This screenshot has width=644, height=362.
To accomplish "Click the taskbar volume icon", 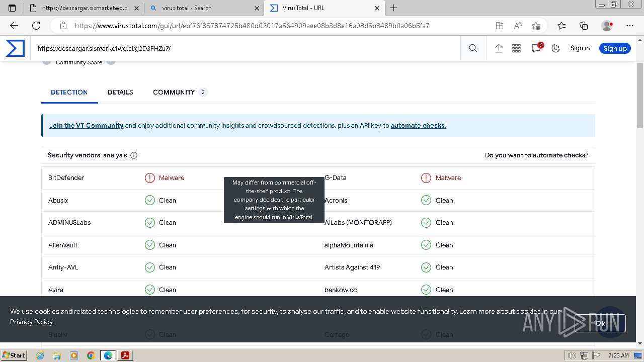I will click(x=572, y=355).
